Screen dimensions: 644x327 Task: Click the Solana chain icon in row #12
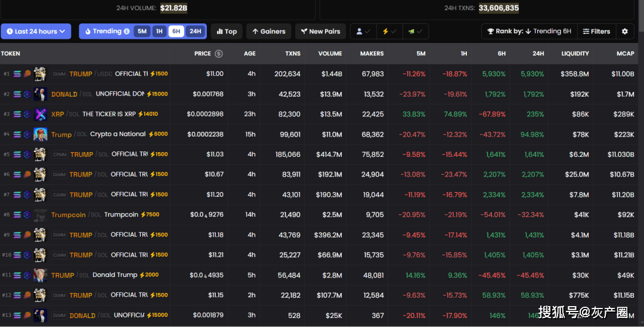tap(17, 295)
